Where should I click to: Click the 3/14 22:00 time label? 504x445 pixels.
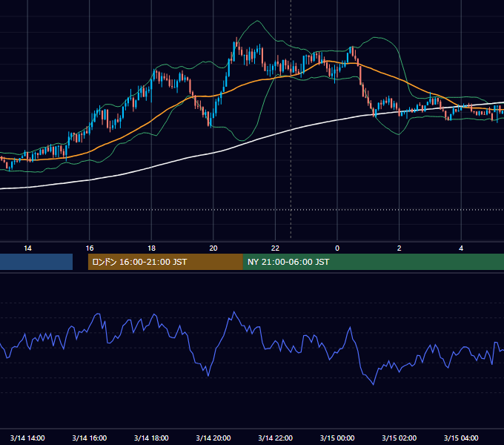pos(276,438)
